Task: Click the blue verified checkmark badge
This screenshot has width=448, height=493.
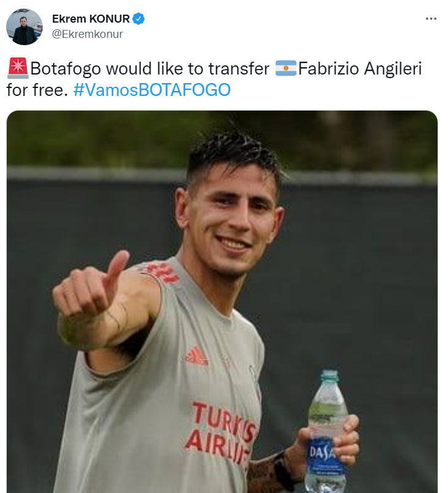Action: point(138,19)
